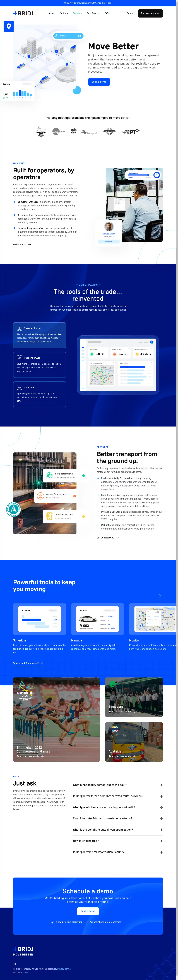
Task: Click the BRIDJ logo in header
Action: point(23,13)
